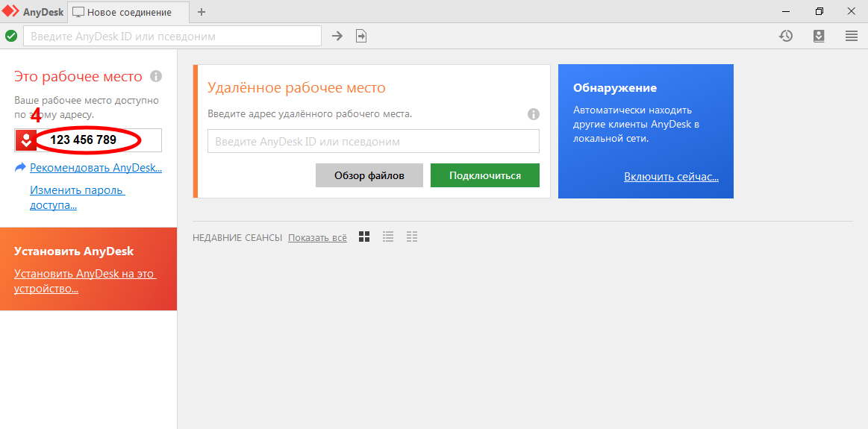Click the red AnyDesk ID badge icon

25,140
